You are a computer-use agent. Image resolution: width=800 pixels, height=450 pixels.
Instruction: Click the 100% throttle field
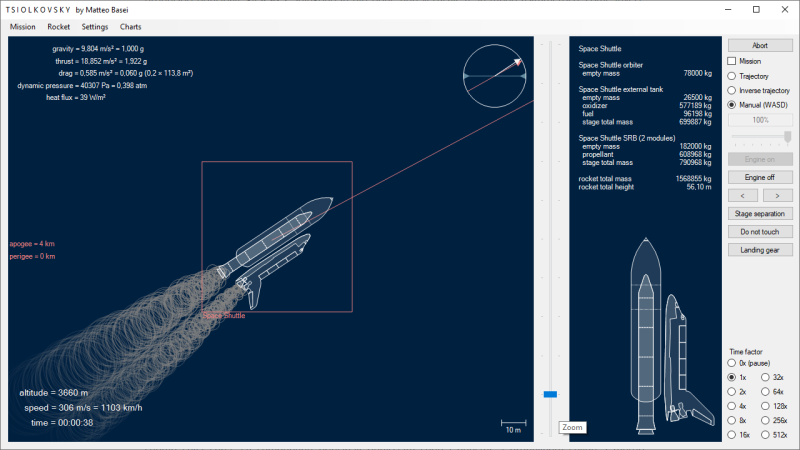point(760,120)
